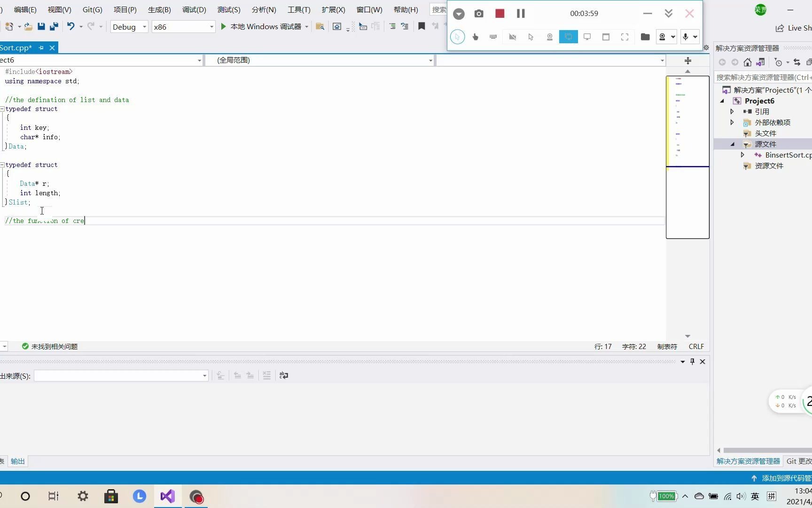Save the current file with floppy icon

coord(41,27)
